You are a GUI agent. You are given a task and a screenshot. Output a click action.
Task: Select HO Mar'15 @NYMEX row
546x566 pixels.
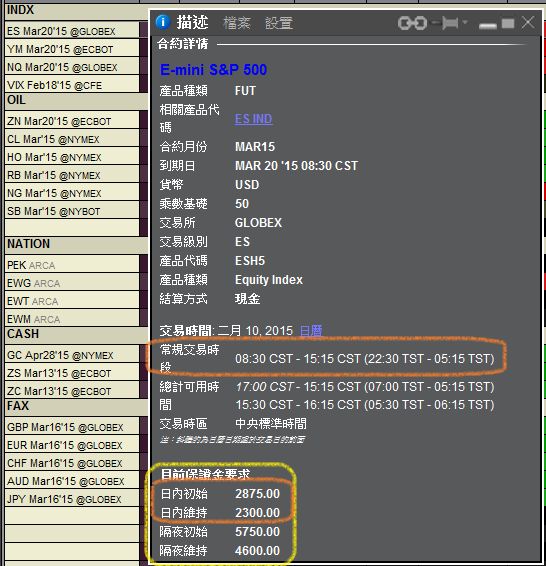tap(72, 157)
